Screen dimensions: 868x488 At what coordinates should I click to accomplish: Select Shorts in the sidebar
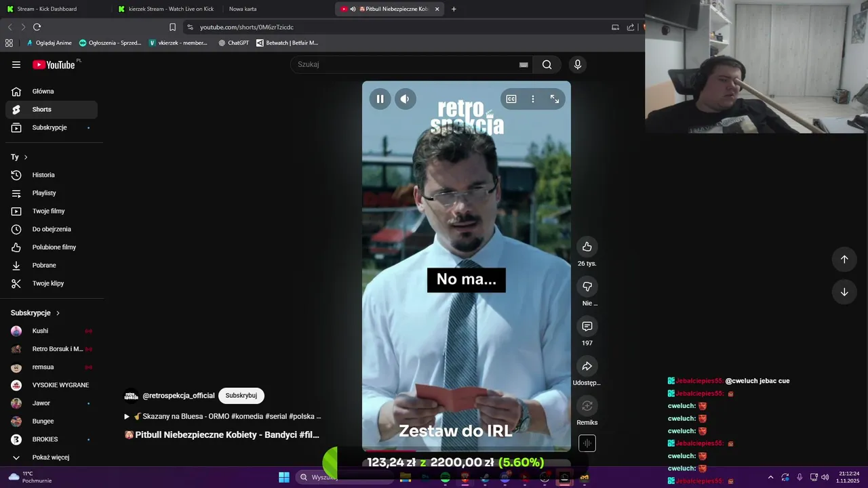tap(52, 109)
